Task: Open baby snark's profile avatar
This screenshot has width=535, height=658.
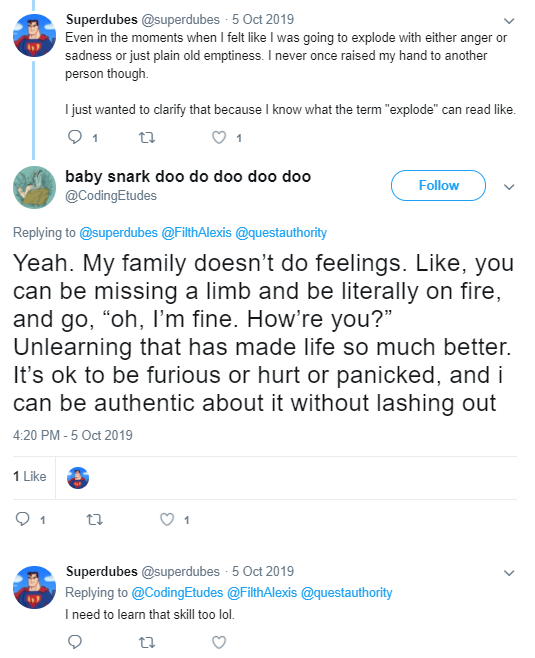Action: pos(34,187)
